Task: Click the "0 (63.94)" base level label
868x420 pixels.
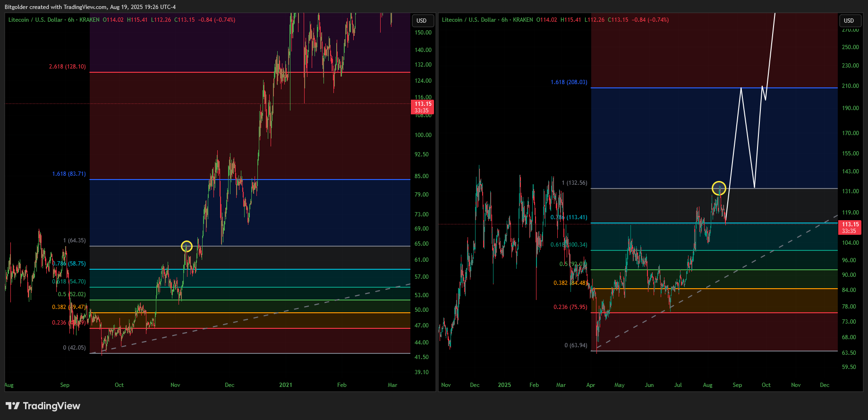Action: 576,345
